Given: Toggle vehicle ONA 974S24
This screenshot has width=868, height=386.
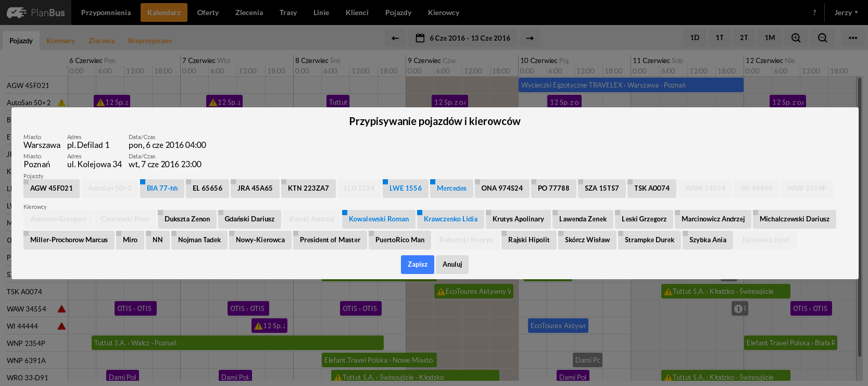Looking at the screenshot, I should 502,189.
